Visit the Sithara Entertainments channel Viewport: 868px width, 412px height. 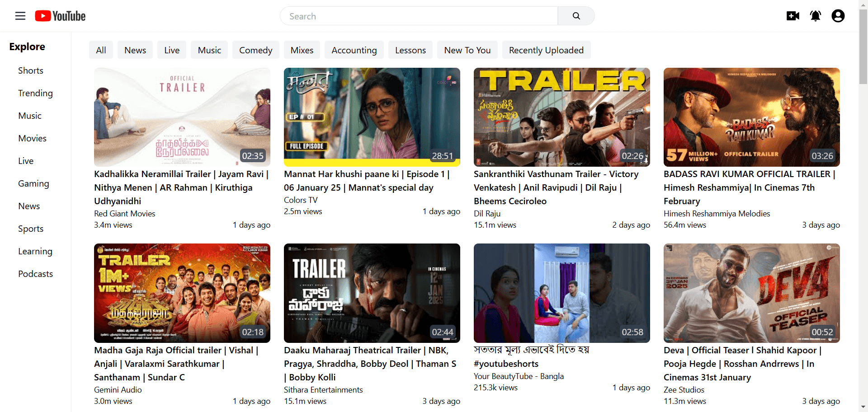323,390
